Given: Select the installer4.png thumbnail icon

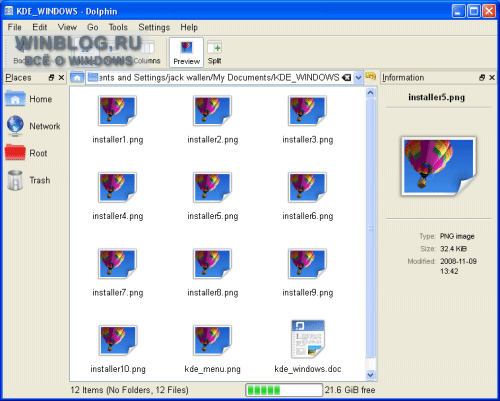Looking at the screenshot, I should click(x=117, y=187).
